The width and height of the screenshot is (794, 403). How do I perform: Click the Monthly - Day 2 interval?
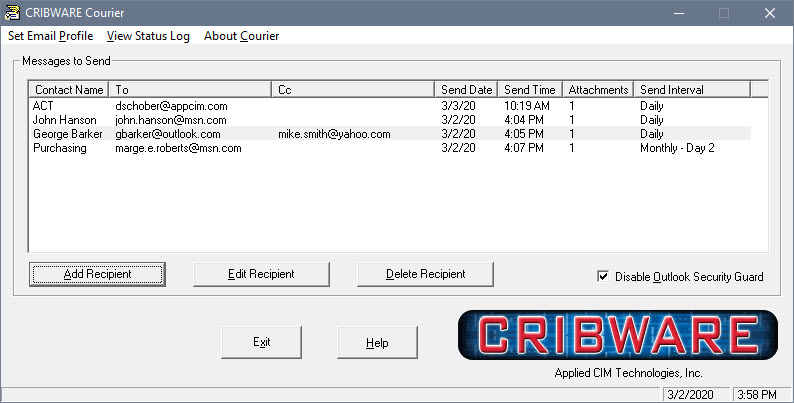[x=677, y=148]
